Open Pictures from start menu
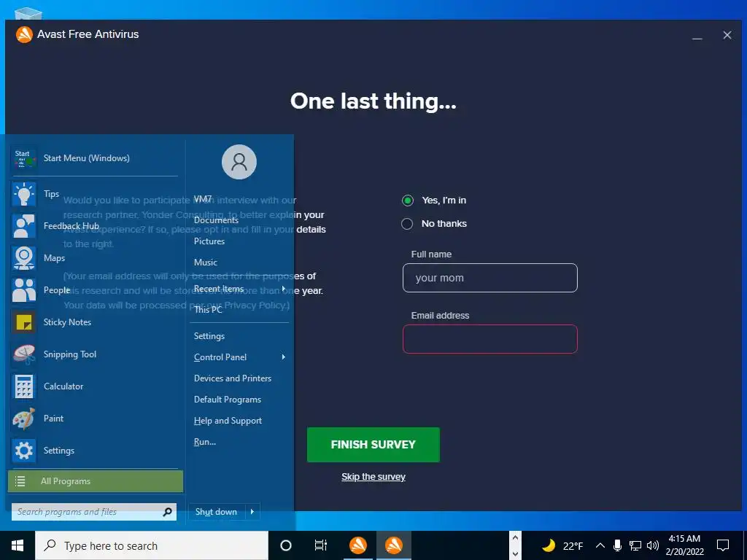The image size is (747, 560). click(209, 241)
